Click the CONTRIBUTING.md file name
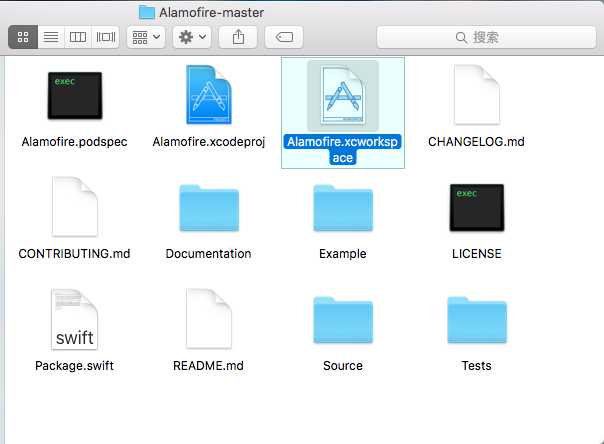The height and width of the screenshot is (444, 604). pos(74,254)
